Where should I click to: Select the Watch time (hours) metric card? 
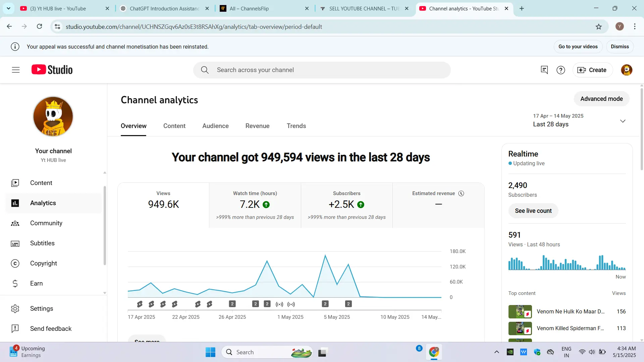coord(255,205)
